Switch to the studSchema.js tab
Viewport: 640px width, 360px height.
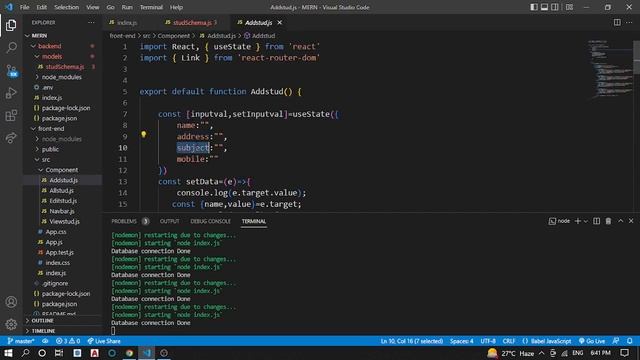click(192, 22)
